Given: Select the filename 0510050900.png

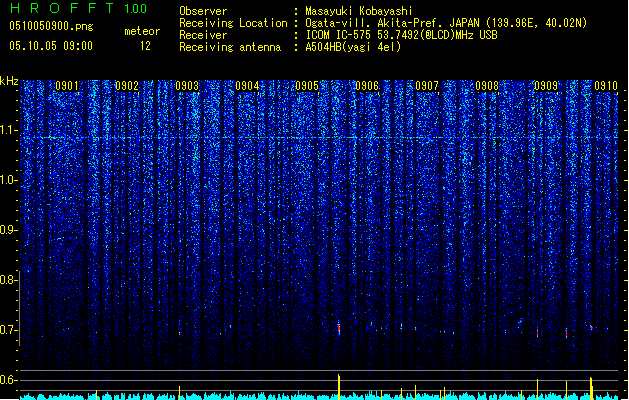Looking at the screenshot, I should pos(51,26).
